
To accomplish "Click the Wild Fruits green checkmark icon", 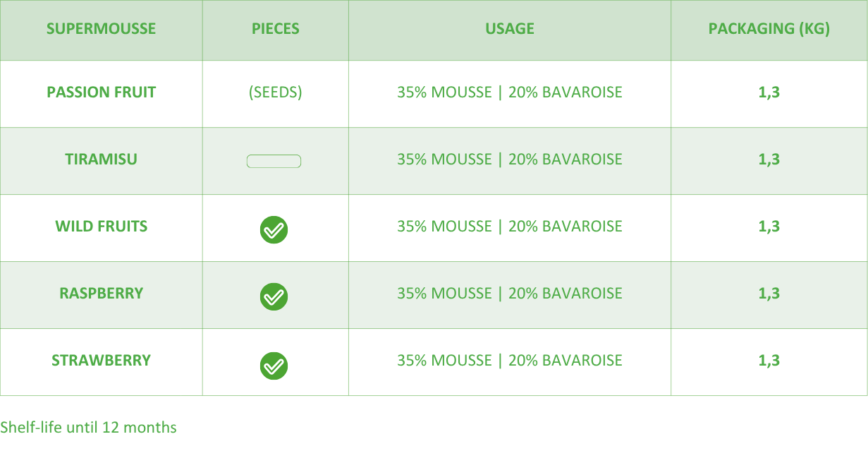I will coord(274,229).
